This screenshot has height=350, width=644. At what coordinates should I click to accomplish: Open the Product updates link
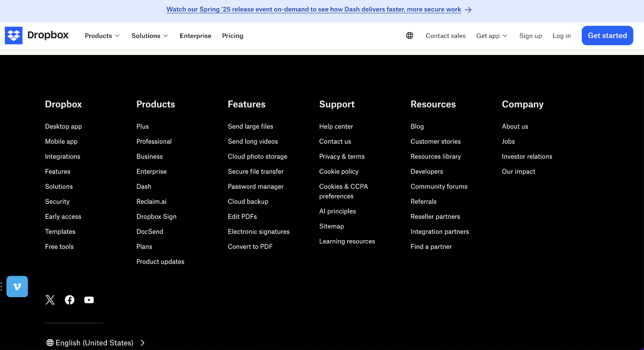[x=160, y=262]
